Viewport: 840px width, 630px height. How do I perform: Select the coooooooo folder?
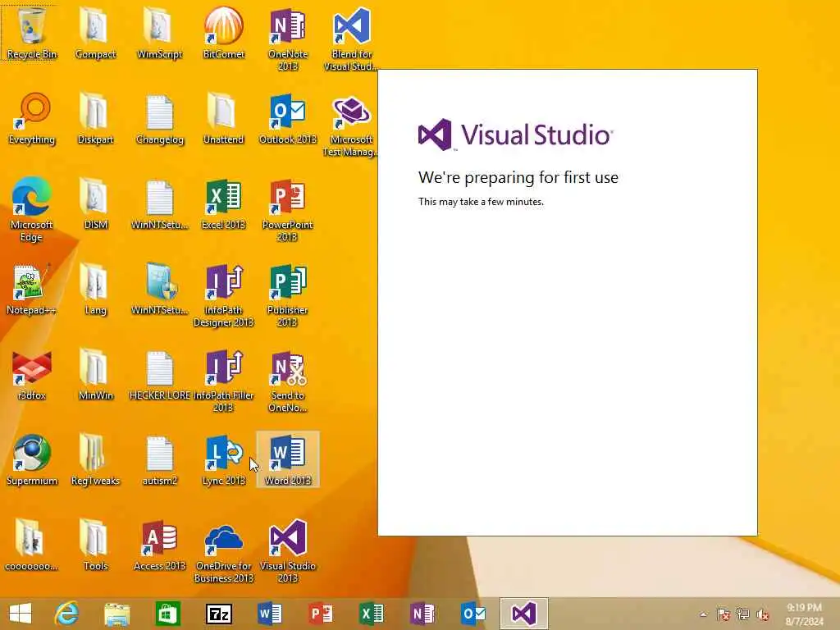click(32, 545)
